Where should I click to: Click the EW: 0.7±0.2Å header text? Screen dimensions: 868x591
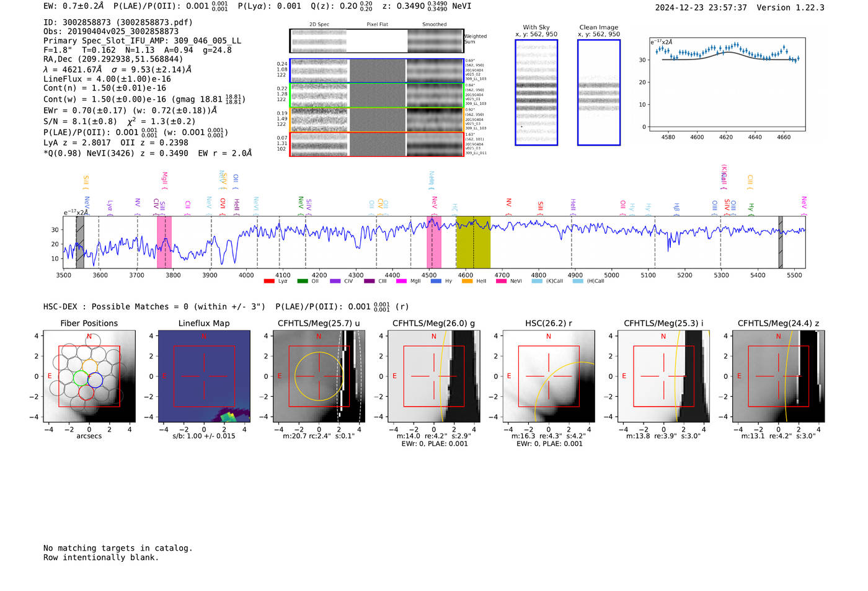(74, 6)
